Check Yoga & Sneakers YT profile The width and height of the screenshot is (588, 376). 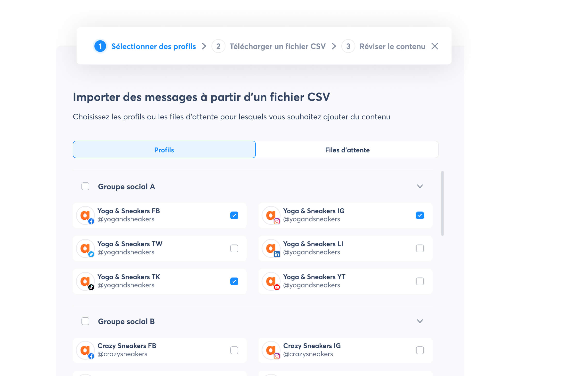(420, 281)
